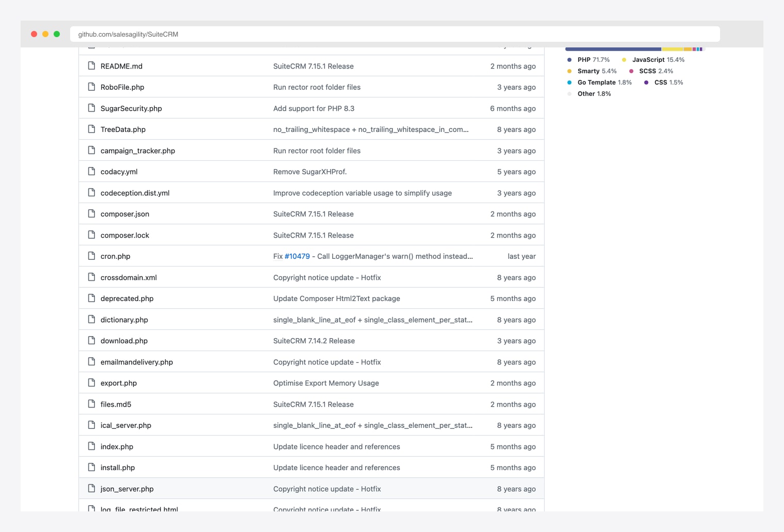784x532 pixels.
Task: Click the file icon beside codeception.dist.yml
Action: 91,192
